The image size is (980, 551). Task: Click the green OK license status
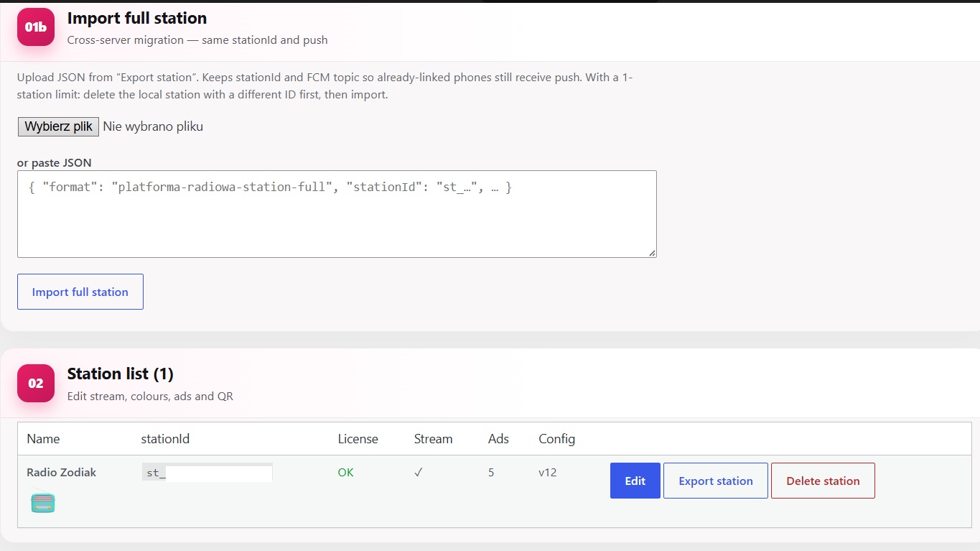[x=346, y=472]
